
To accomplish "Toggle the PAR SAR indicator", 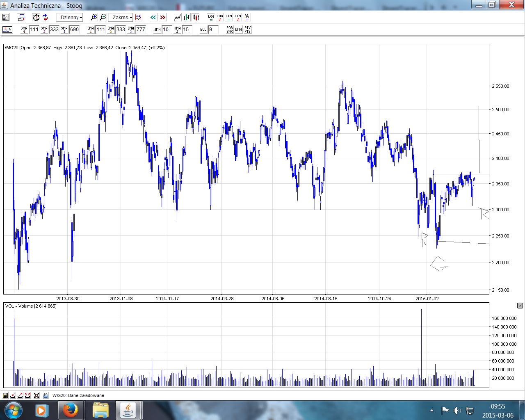I will coord(230,30).
